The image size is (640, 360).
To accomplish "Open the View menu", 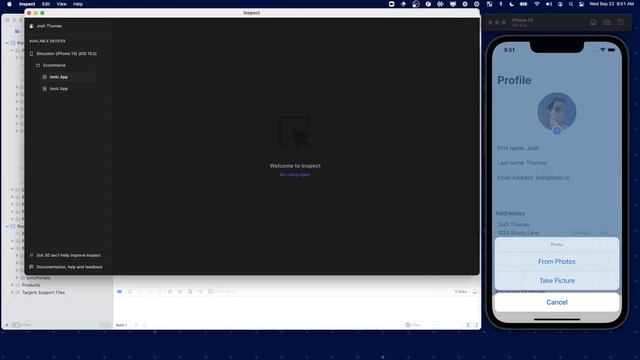I will click(62, 4).
